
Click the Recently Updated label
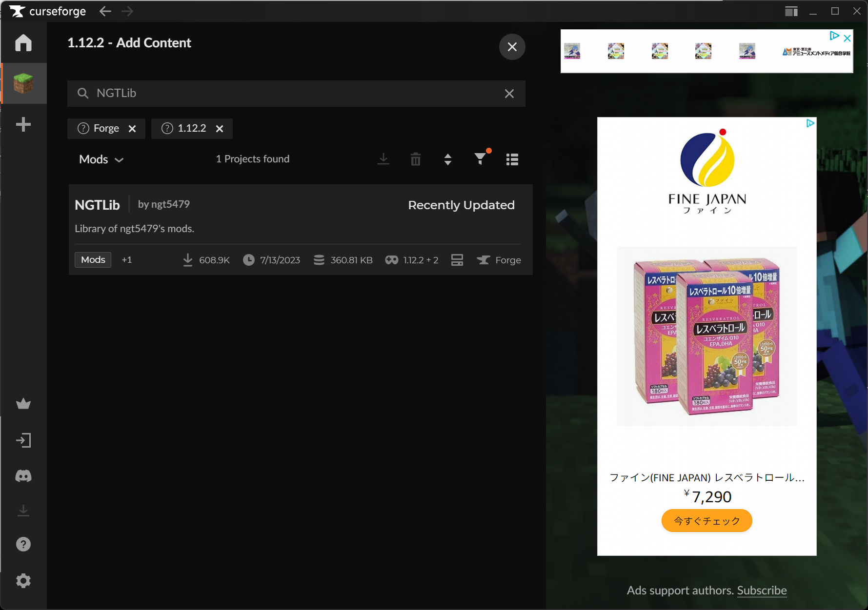click(x=461, y=205)
